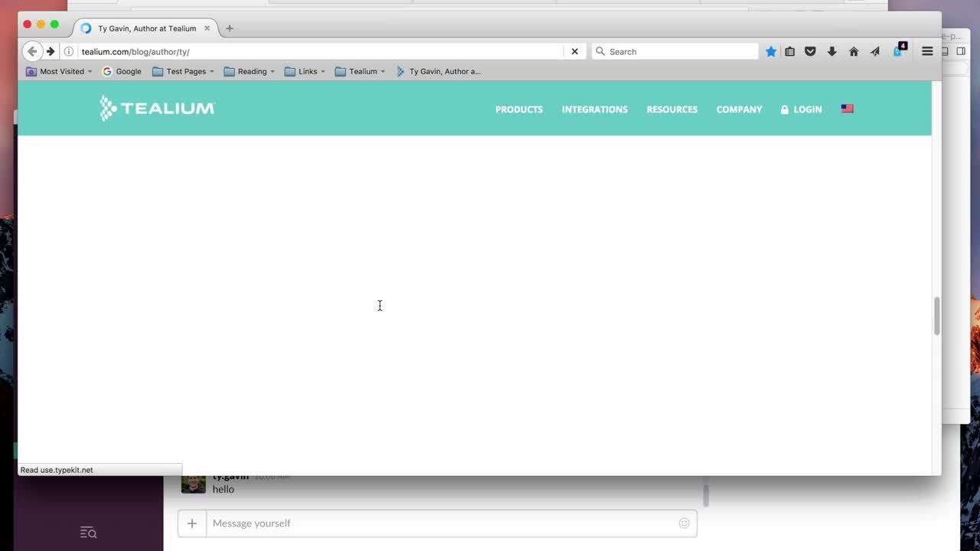Bookmark this page with the star icon
The image size is (980, 551).
tap(771, 51)
